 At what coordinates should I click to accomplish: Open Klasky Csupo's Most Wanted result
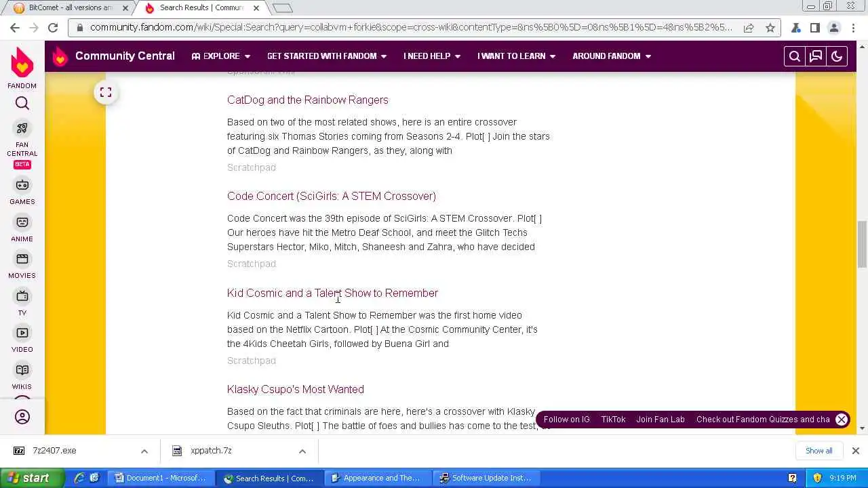[296, 389]
